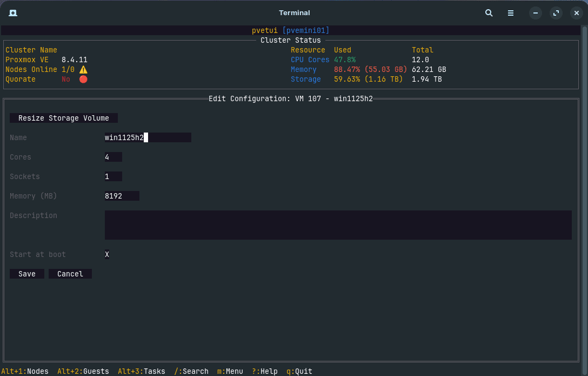Open the pvetui Menu from the bottom bar

230,371
